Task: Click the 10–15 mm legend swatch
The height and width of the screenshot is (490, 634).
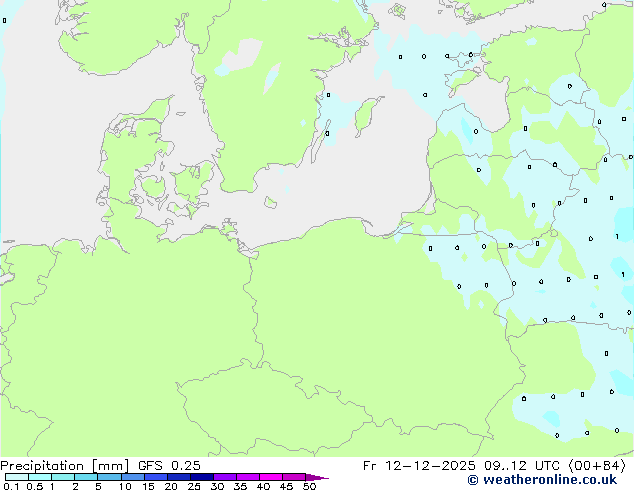Action: (133, 477)
